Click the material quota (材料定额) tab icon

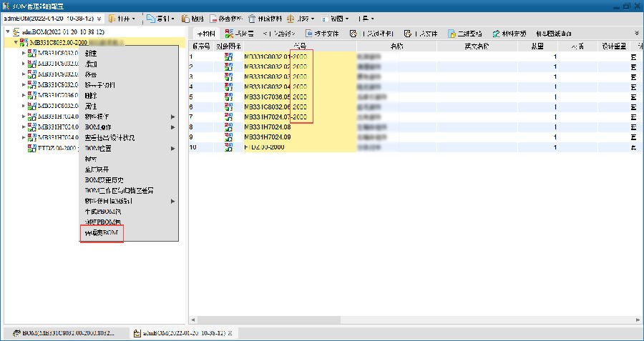(x=496, y=33)
